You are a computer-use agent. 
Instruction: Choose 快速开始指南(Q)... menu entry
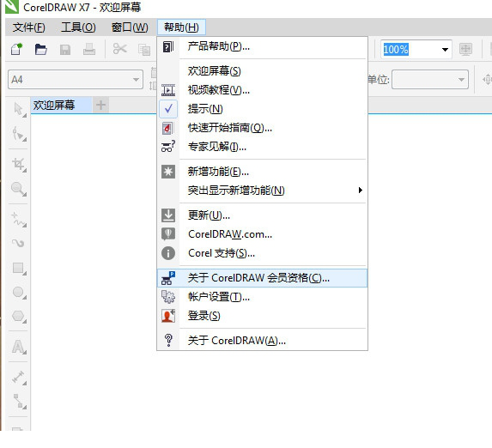(x=263, y=128)
